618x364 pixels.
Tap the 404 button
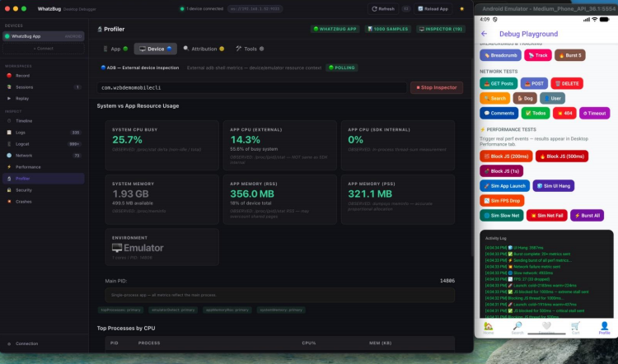(x=564, y=113)
